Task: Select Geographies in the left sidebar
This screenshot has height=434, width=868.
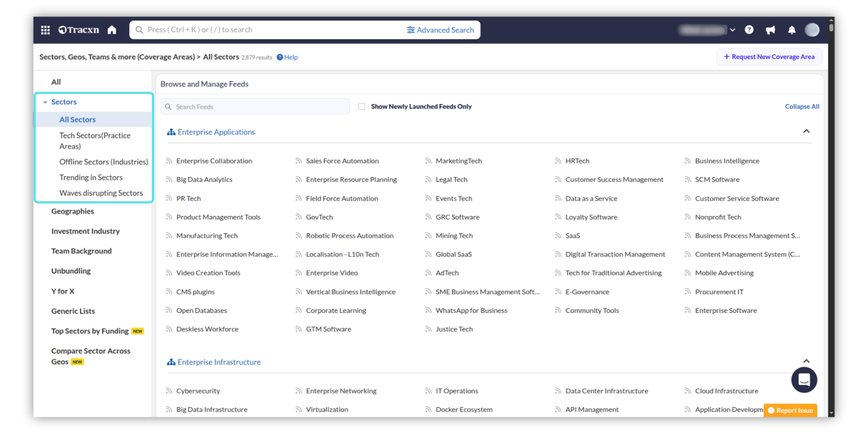Action: coord(72,211)
